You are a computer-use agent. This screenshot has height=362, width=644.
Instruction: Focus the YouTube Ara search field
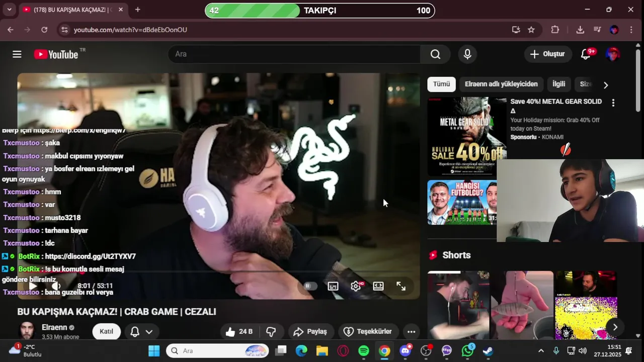click(x=294, y=54)
